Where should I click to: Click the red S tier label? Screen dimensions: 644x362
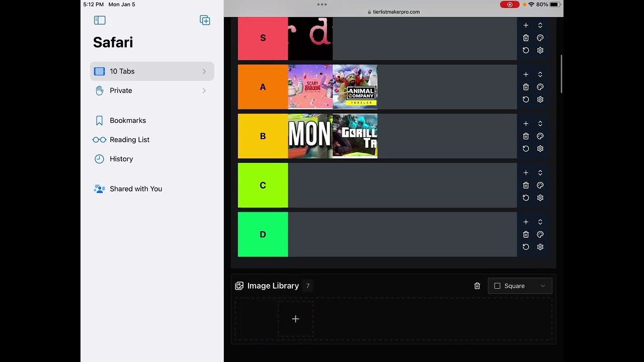(263, 39)
